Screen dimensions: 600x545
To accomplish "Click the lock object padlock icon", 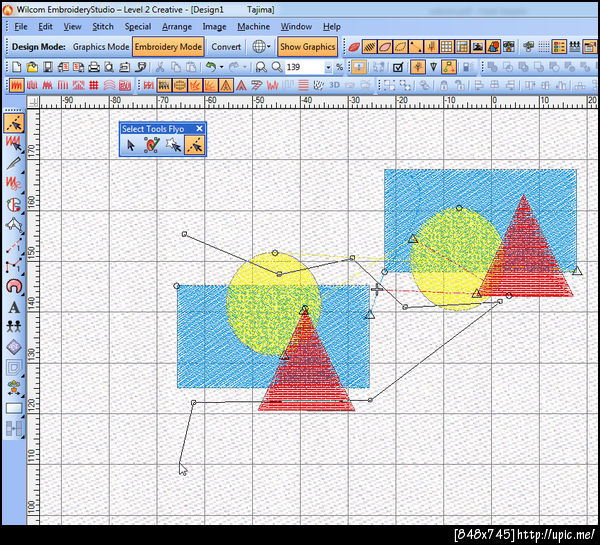I will 444,85.
